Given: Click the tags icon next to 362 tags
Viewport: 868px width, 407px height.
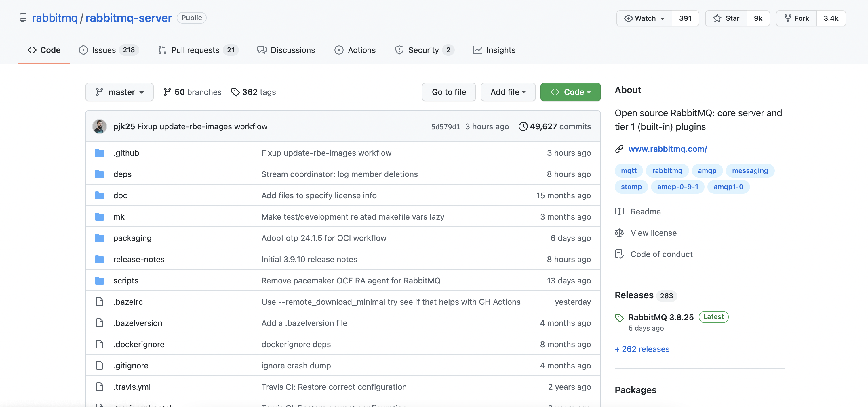Looking at the screenshot, I should click(x=235, y=92).
